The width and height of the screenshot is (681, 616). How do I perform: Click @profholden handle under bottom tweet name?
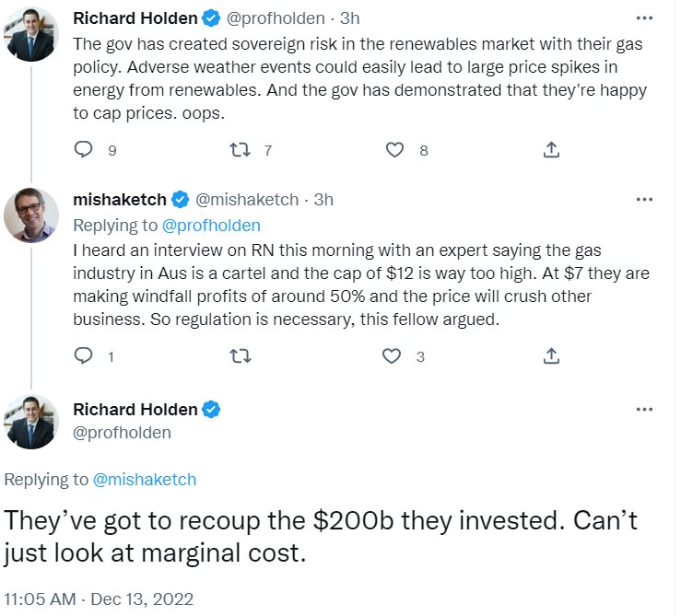(x=122, y=432)
